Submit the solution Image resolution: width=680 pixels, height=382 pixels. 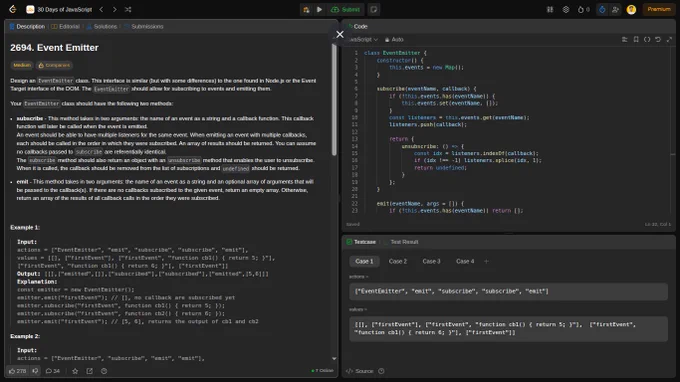(345, 10)
